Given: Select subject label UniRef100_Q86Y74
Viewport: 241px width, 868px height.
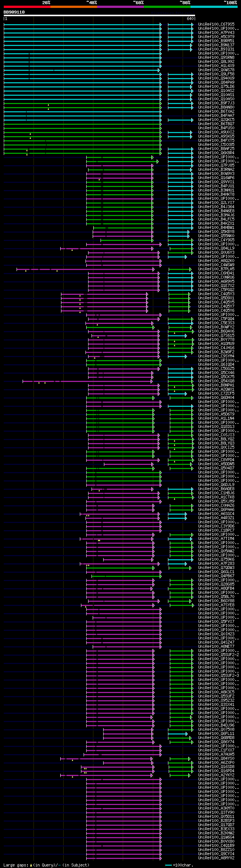Looking at the screenshot, I should pos(216,742).
